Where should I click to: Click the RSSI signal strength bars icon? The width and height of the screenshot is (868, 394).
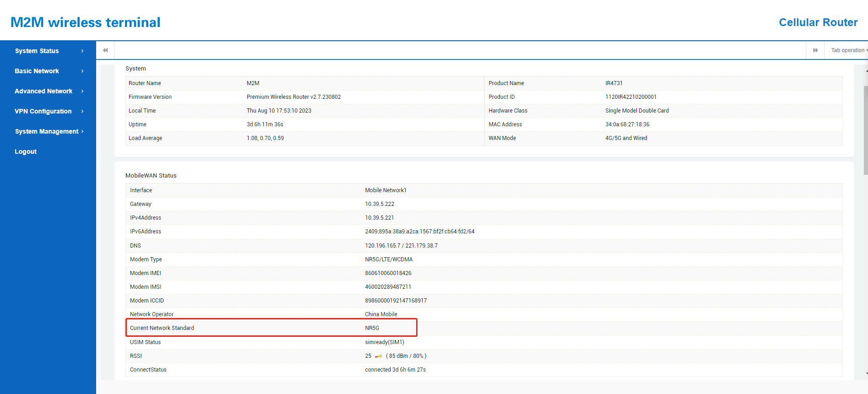pos(378,356)
